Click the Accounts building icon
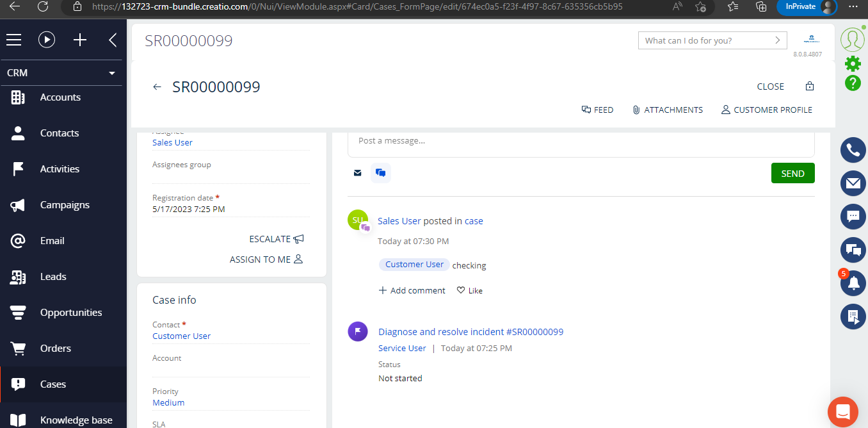This screenshot has width=868, height=428. 18,97
